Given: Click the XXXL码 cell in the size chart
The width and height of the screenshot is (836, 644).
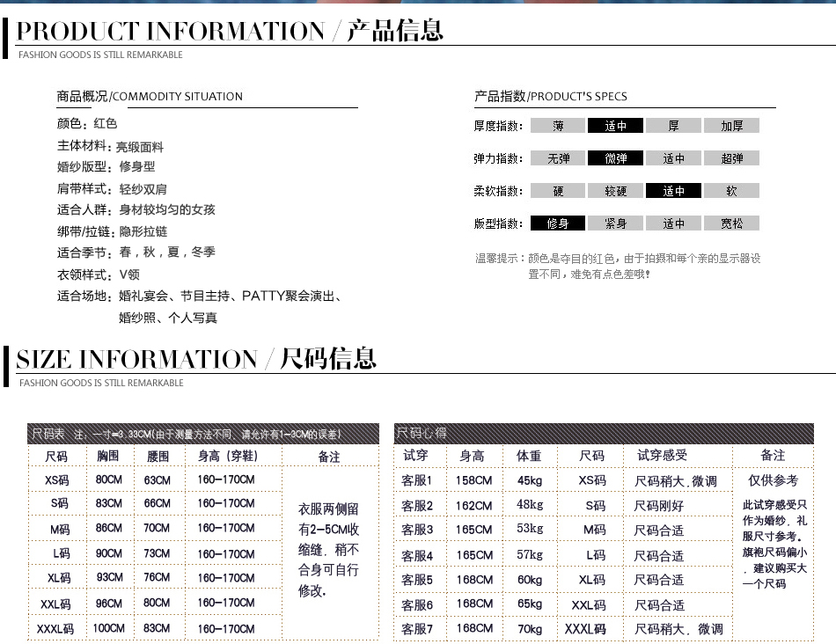Looking at the screenshot, I should coord(55,629).
